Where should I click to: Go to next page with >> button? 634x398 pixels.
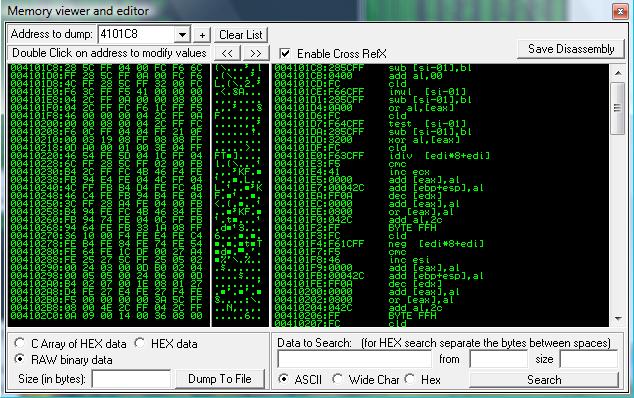tap(256, 53)
